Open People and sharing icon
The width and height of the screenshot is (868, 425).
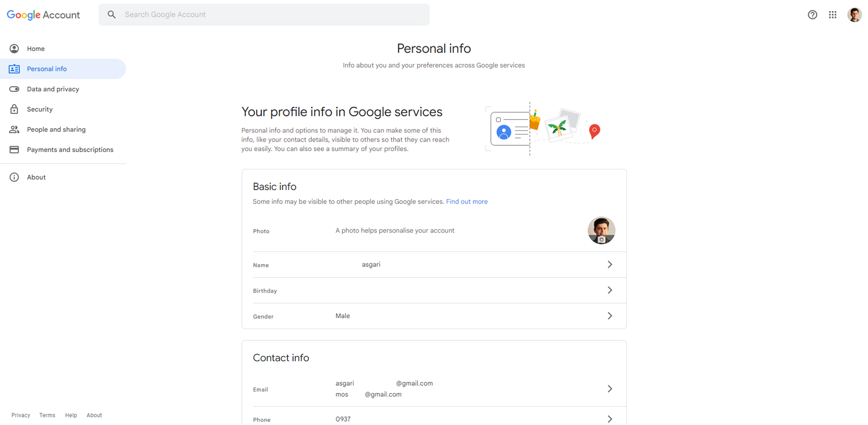(14, 129)
